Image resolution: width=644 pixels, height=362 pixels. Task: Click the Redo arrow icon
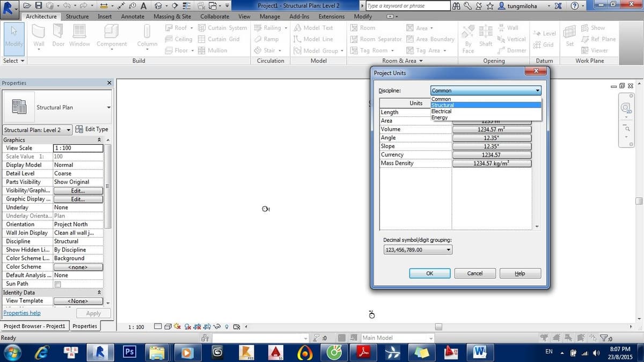(x=84, y=5)
